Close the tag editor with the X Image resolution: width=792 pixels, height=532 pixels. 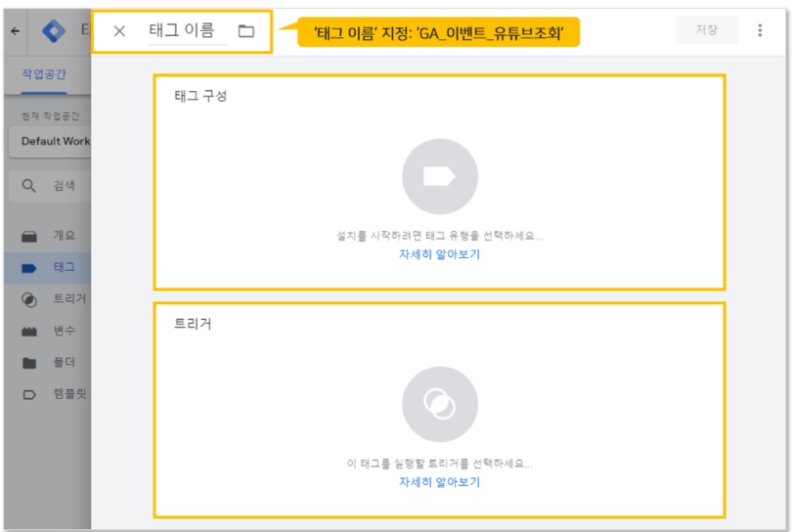(119, 31)
